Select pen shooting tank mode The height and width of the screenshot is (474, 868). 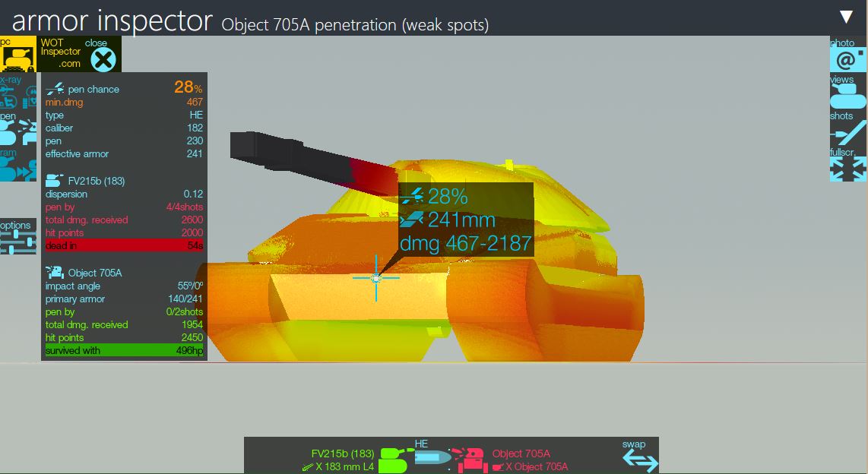click(8, 133)
